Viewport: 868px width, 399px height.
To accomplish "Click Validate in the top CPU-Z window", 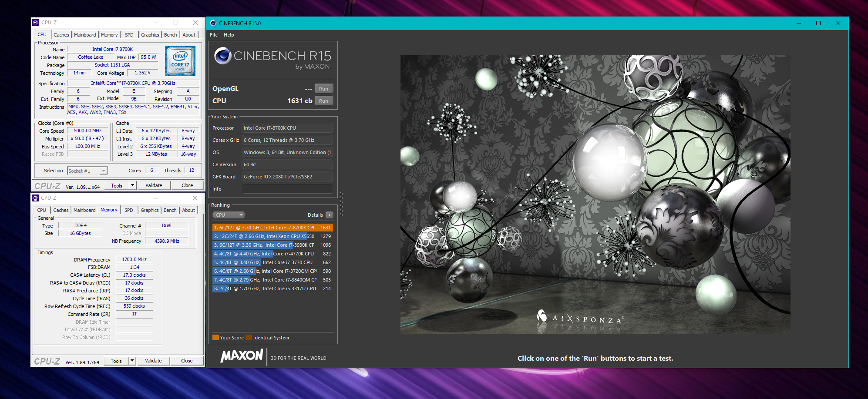I will coord(154,185).
